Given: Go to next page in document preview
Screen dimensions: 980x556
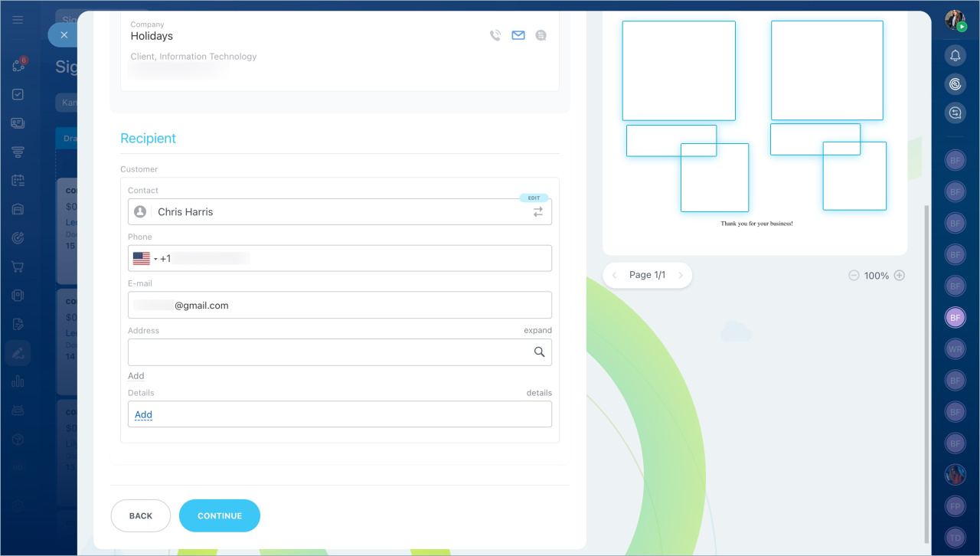Looking at the screenshot, I should 681,276.
